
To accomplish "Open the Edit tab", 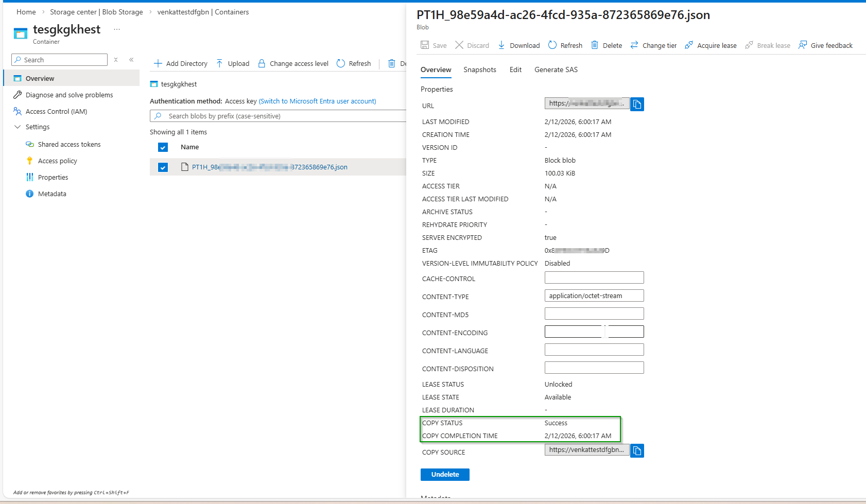I will pyautogui.click(x=515, y=70).
